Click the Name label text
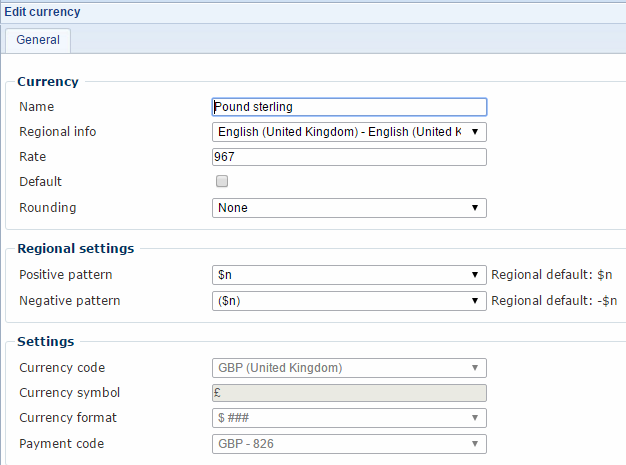 point(37,107)
